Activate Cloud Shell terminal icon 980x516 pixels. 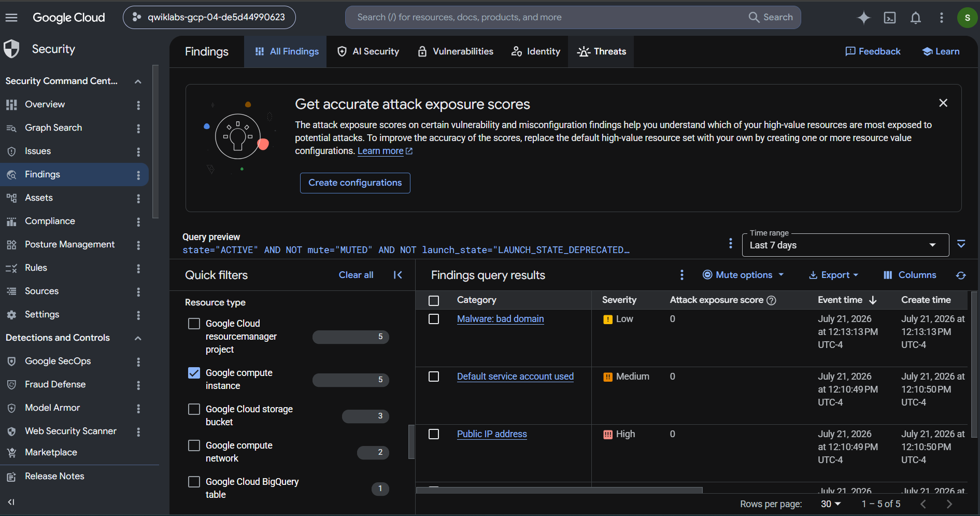coord(890,18)
